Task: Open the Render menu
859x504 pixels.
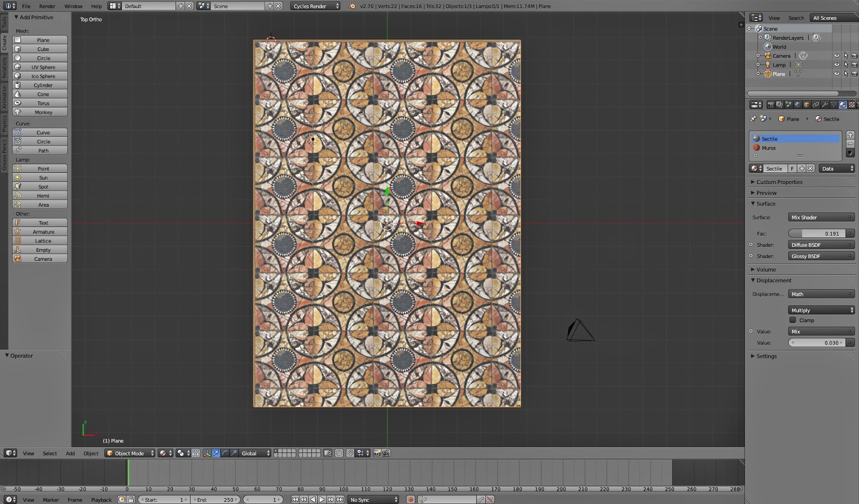Action: pos(47,6)
